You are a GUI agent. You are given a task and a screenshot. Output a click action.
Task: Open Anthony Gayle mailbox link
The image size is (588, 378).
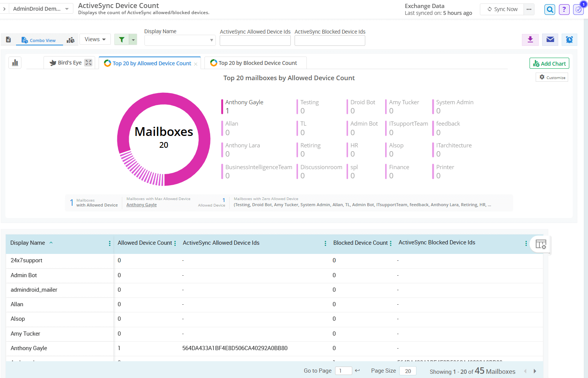coord(141,205)
